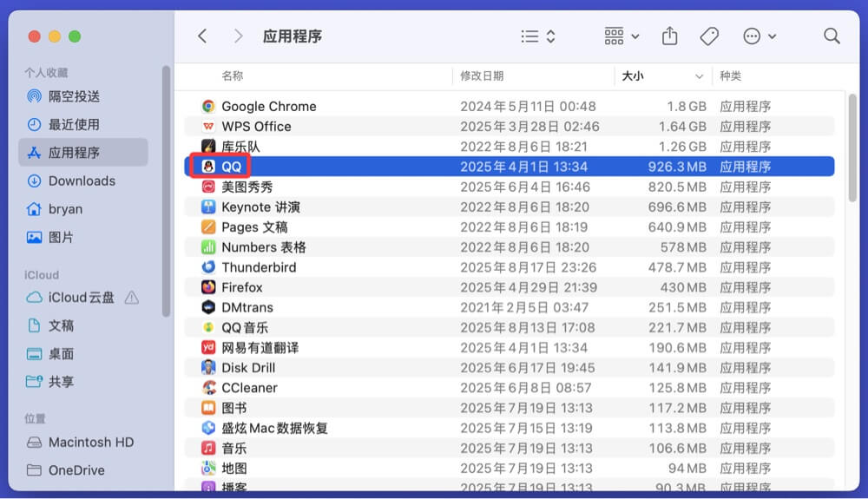Click 美图秀秀 date 2025年6月4日 16:46
This screenshot has height=499, width=868.
pos(525,187)
